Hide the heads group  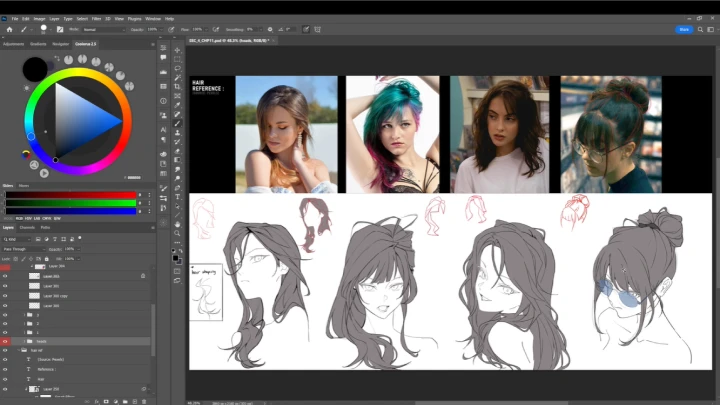[5, 342]
